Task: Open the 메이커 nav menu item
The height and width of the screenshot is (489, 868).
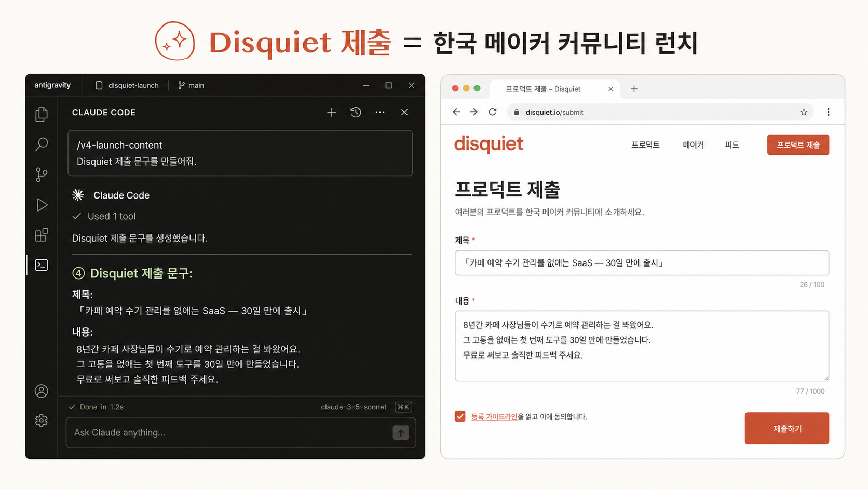Action: (x=693, y=144)
